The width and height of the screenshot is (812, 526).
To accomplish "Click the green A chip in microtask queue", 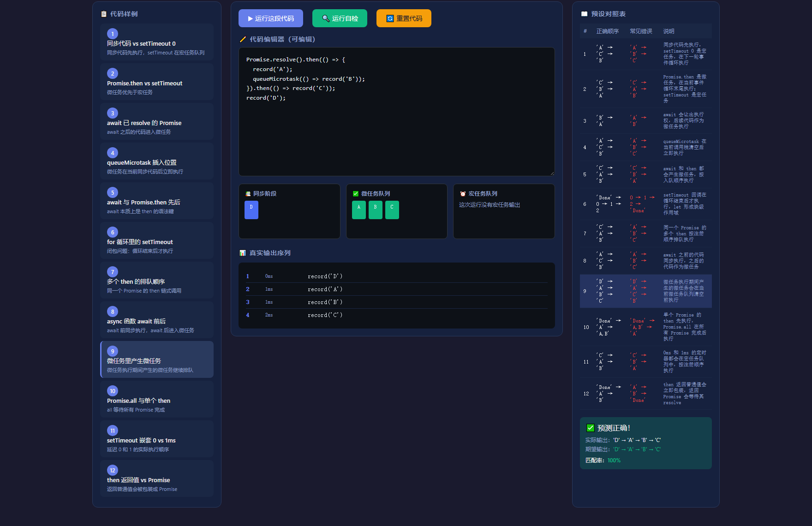I will point(359,210).
